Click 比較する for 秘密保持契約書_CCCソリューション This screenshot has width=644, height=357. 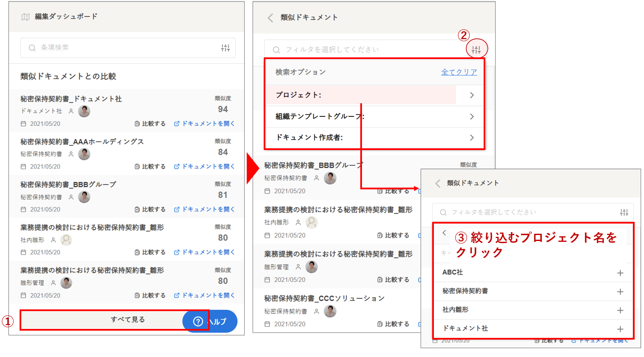pos(393,324)
